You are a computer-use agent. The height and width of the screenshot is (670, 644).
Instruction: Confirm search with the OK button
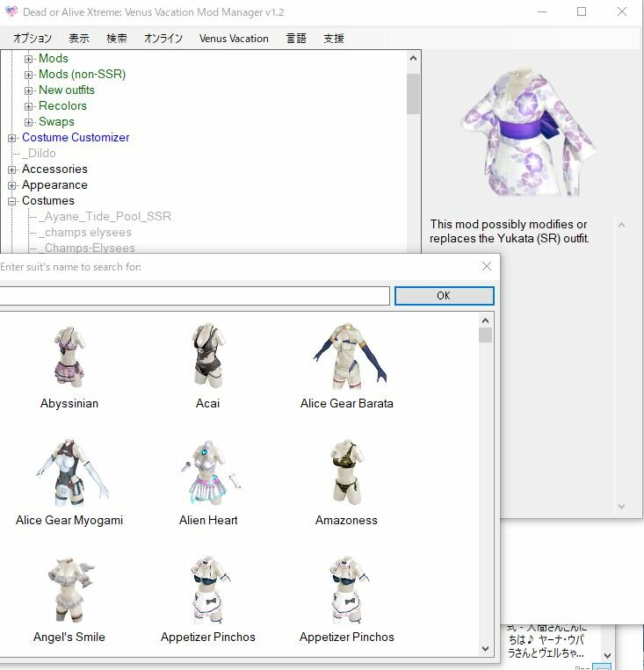pos(445,296)
